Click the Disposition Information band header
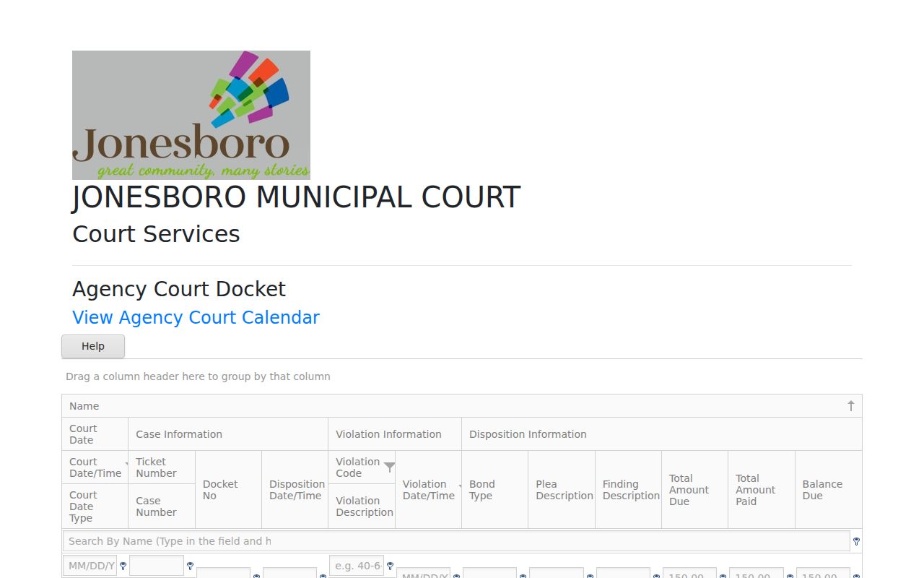The height and width of the screenshot is (578, 924). 661,434
